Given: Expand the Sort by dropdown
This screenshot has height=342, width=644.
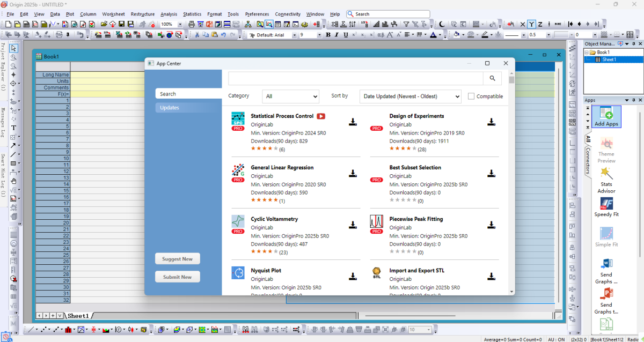Looking at the screenshot, I should coord(410,96).
